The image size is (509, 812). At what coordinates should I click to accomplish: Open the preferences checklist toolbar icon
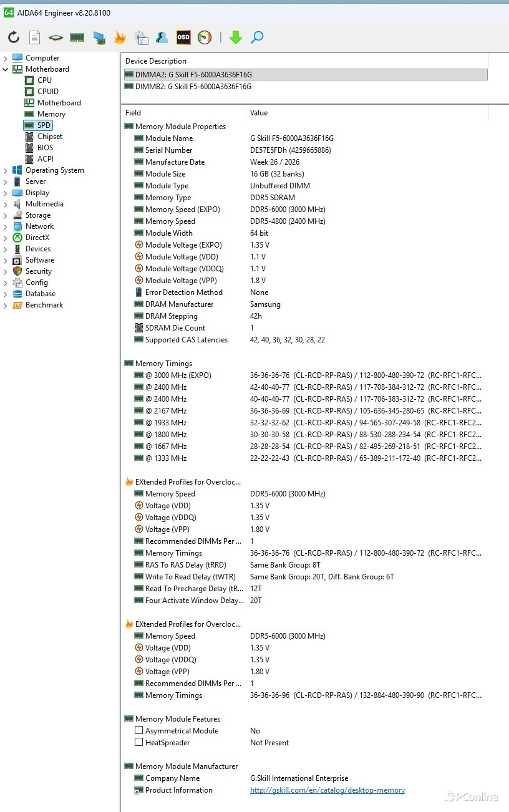pyautogui.click(x=141, y=37)
